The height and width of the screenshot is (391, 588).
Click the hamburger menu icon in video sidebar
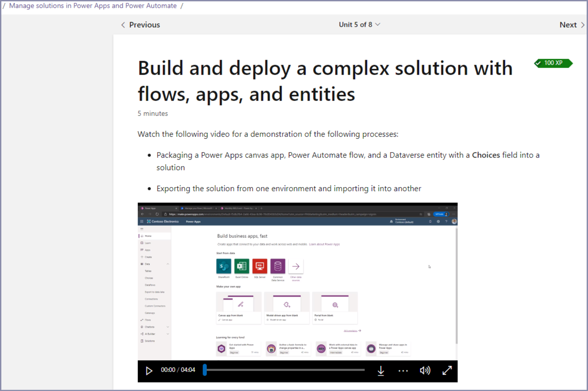pyautogui.click(x=142, y=229)
